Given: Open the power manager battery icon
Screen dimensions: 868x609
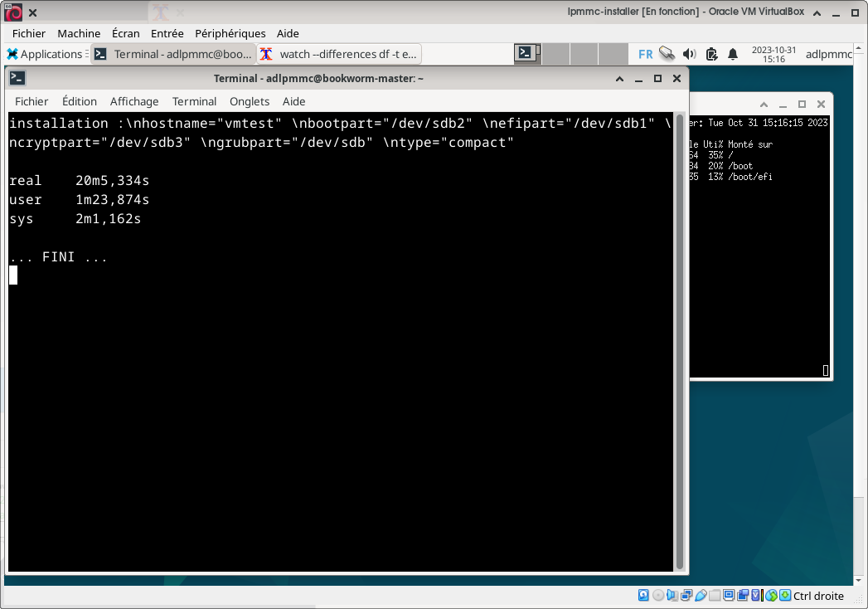Looking at the screenshot, I should tap(711, 54).
